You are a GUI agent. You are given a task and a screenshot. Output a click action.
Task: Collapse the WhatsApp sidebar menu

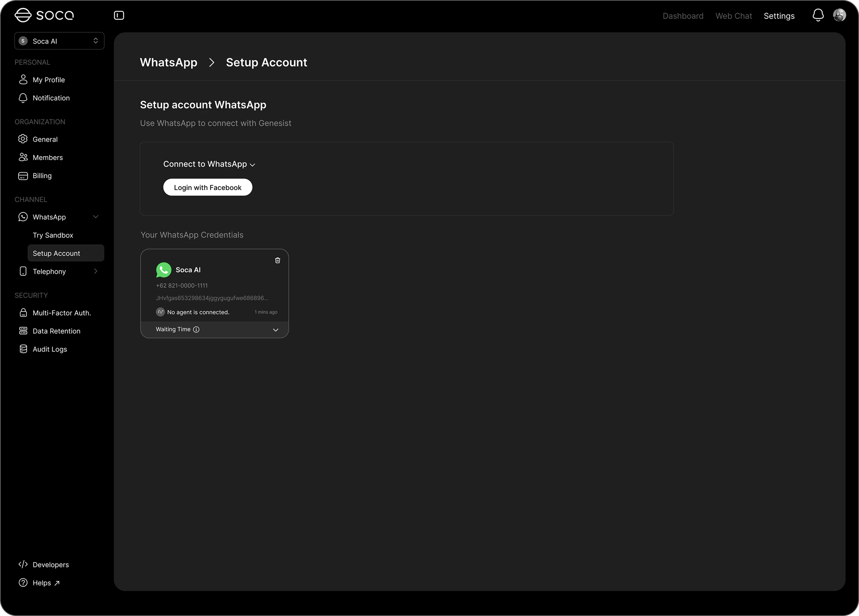coord(95,217)
